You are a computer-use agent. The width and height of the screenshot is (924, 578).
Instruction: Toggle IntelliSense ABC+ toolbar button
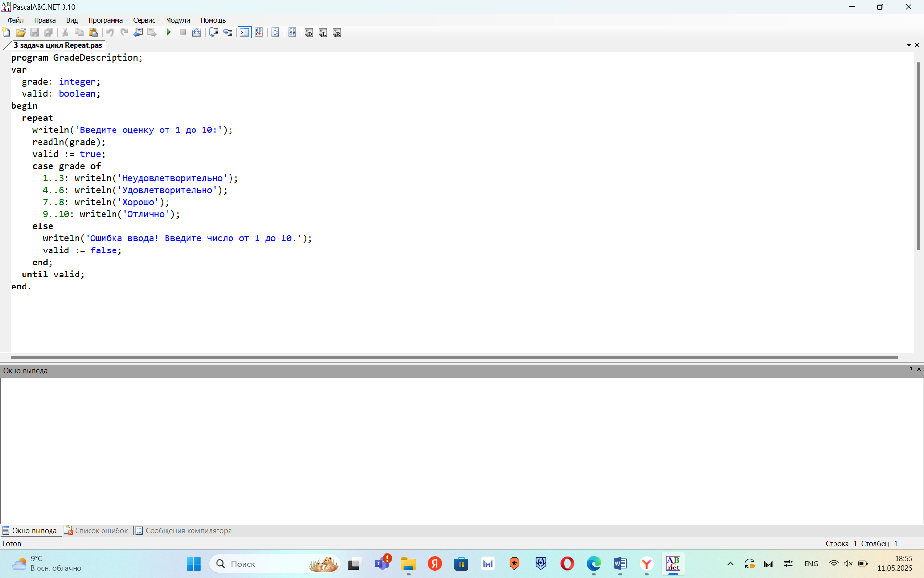pos(259,32)
